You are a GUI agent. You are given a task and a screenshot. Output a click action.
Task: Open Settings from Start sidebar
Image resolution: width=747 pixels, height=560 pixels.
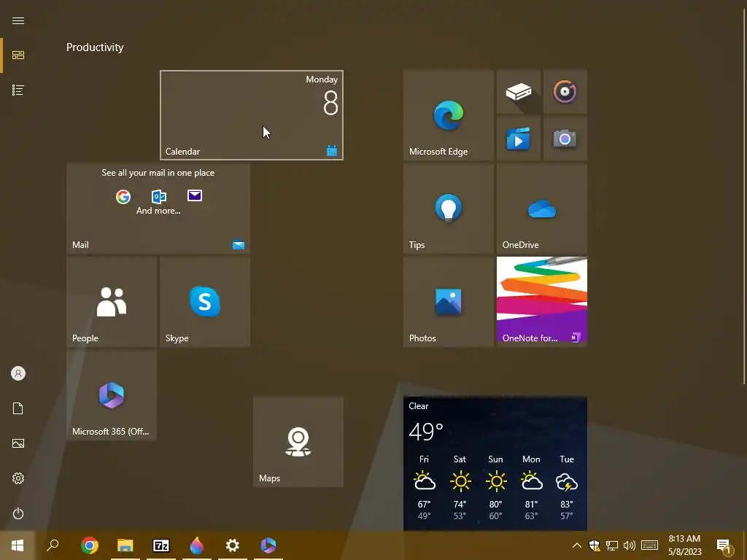[18, 478]
